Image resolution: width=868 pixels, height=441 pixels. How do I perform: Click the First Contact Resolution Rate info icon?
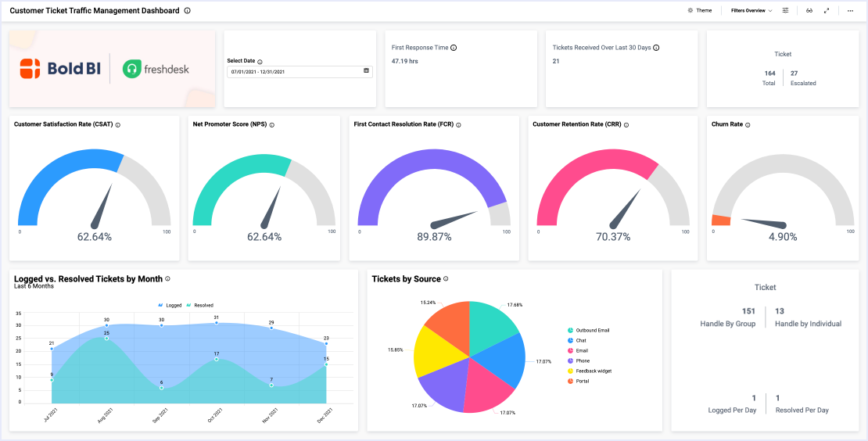point(458,125)
